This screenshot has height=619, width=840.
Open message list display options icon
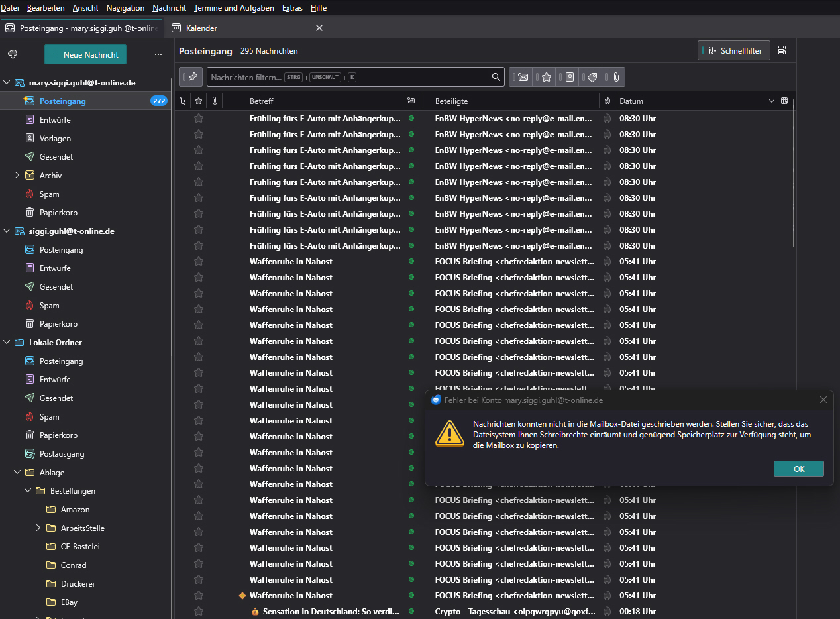coord(782,51)
